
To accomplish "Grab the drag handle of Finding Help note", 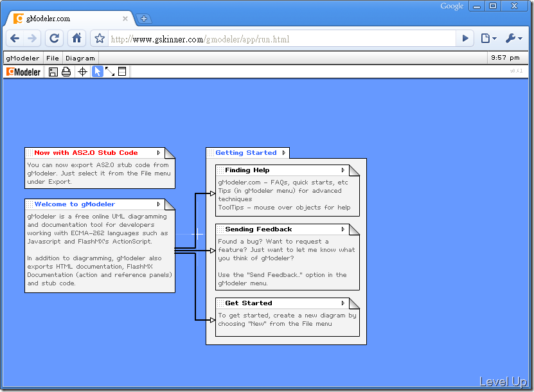I will coord(220,170).
